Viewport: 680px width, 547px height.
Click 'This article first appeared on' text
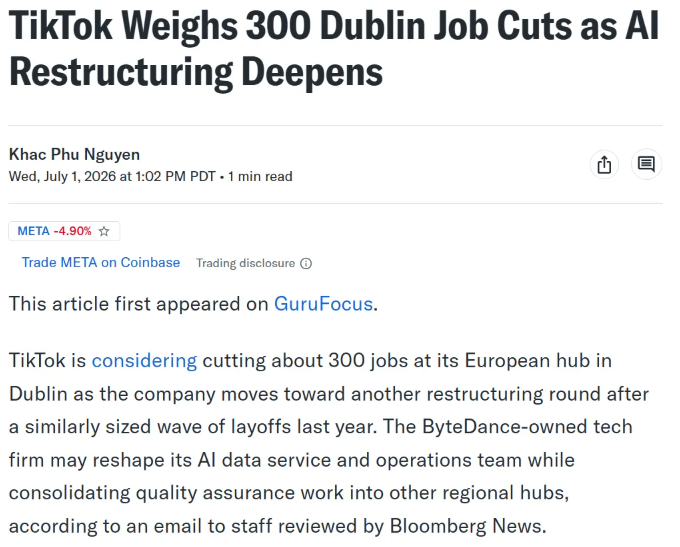(138, 304)
